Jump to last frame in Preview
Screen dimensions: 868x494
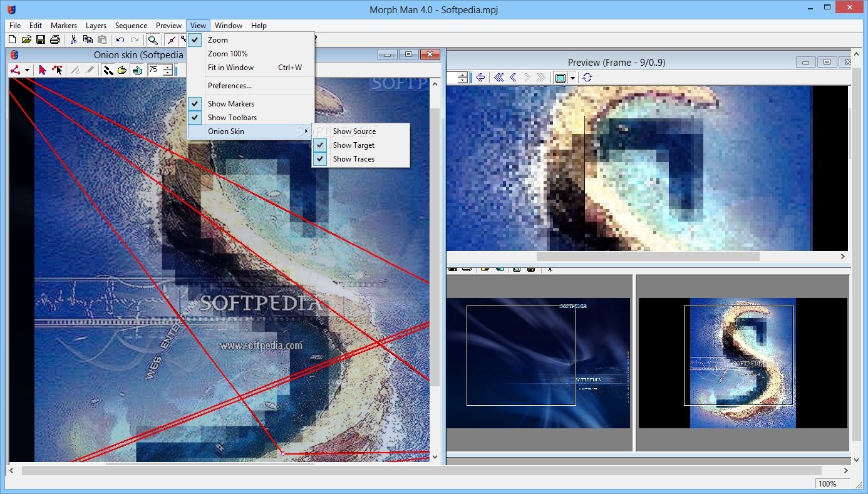click(x=542, y=78)
